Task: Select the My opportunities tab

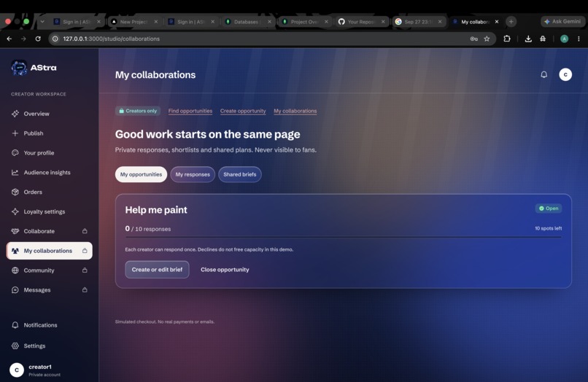Action: (141, 174)
